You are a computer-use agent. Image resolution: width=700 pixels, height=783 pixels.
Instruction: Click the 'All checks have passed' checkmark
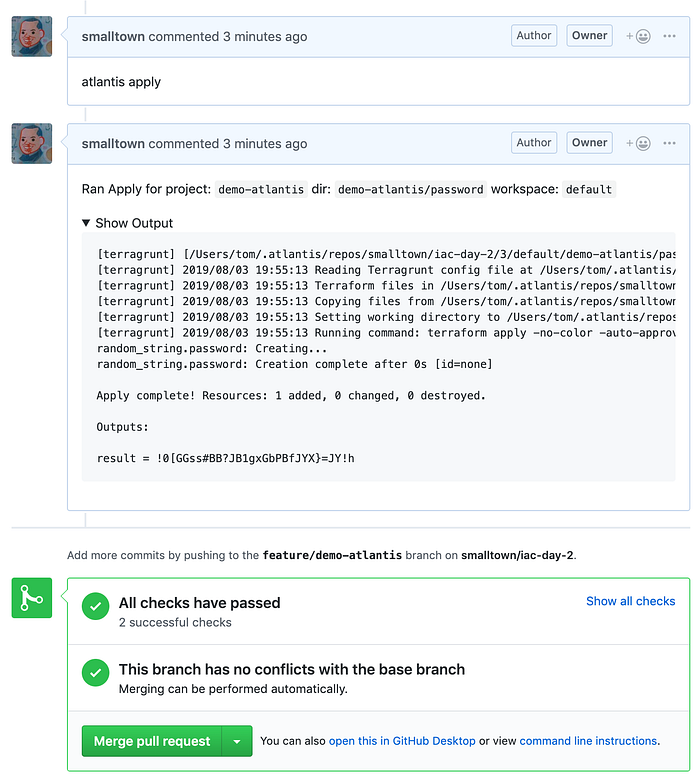tap(95, 606)
